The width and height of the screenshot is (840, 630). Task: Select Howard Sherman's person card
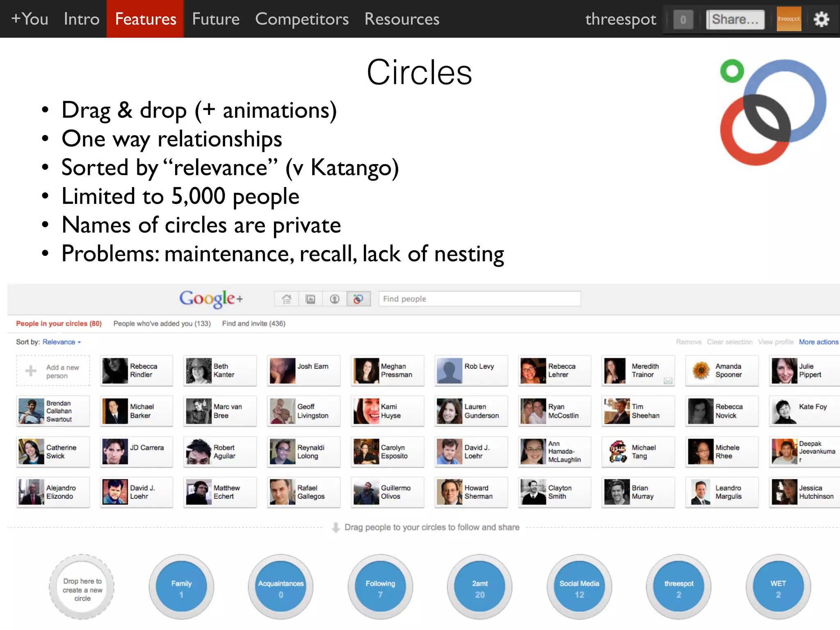point(471,492)
